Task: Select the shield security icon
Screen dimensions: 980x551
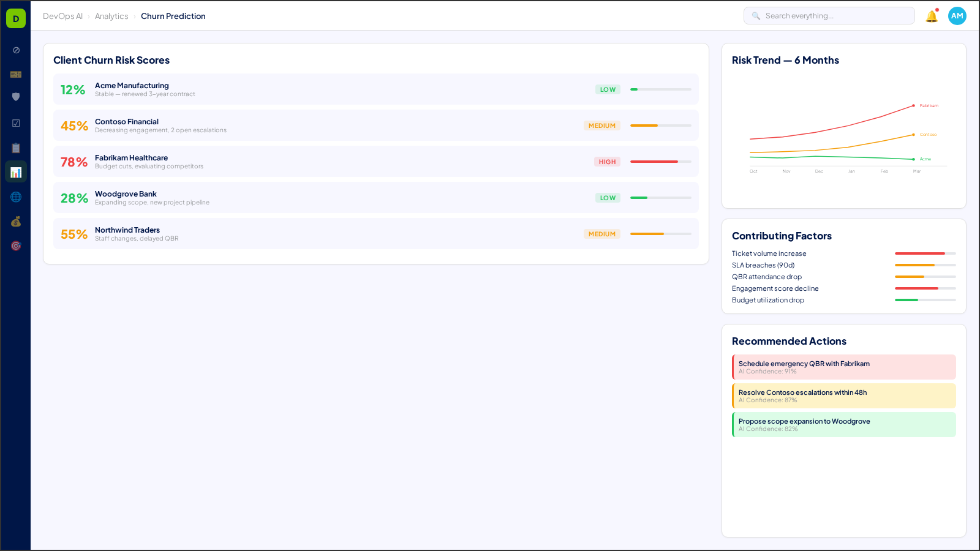Action: [x=15, y=96]
